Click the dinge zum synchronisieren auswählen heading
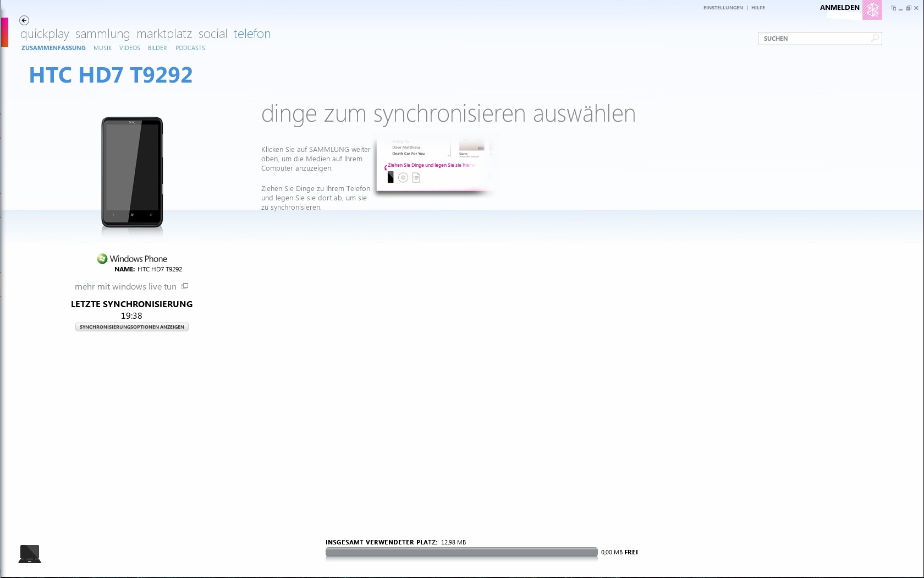This screenshot has height=578, width=924. [448, 114]
